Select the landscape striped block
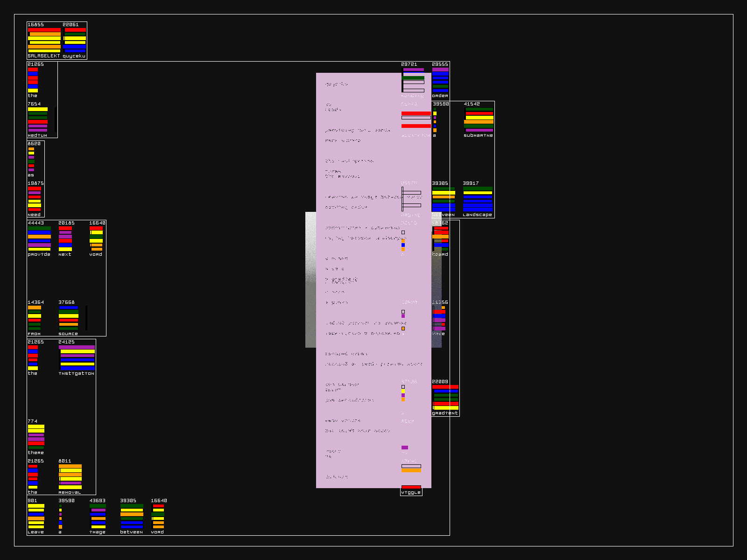 [x=478, y=199]
